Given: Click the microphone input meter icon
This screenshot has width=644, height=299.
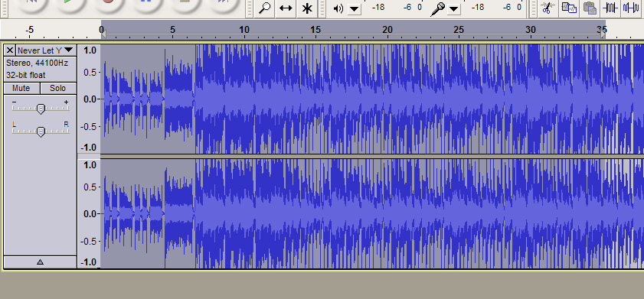Looking at the screenshot, I should [438, 9].
